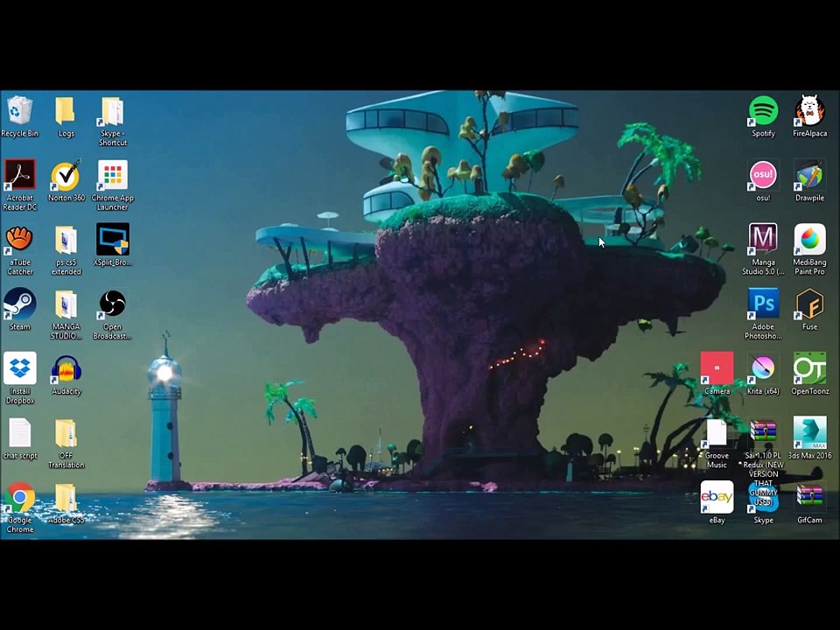Launch Open Broadcaster Software
Screen dimensions: 840x630
click(x=113, y=304)
